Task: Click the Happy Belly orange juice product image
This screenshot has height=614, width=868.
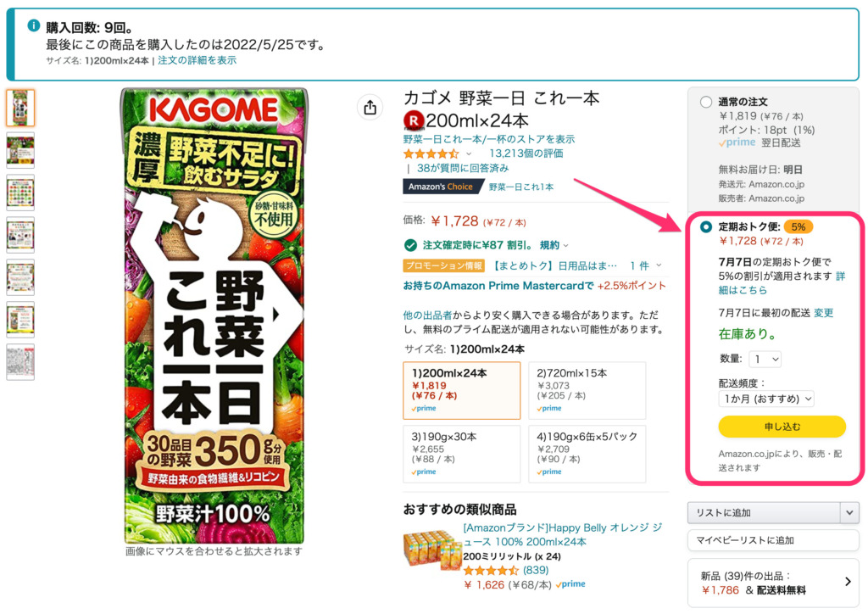Action: [433, 550]
